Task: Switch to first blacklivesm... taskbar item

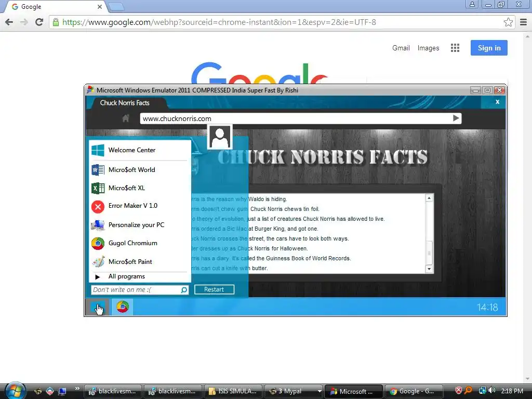Action: [113, 391]
